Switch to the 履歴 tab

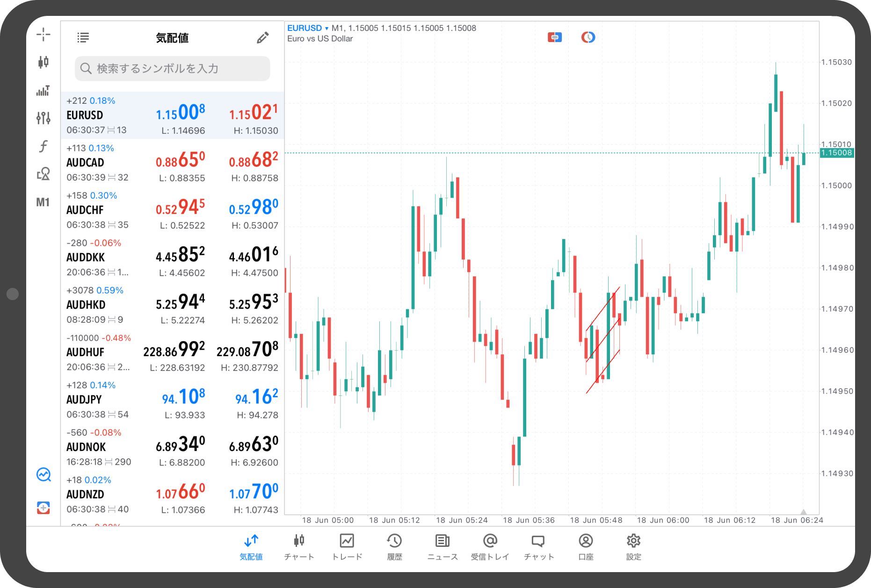[394, 547]
